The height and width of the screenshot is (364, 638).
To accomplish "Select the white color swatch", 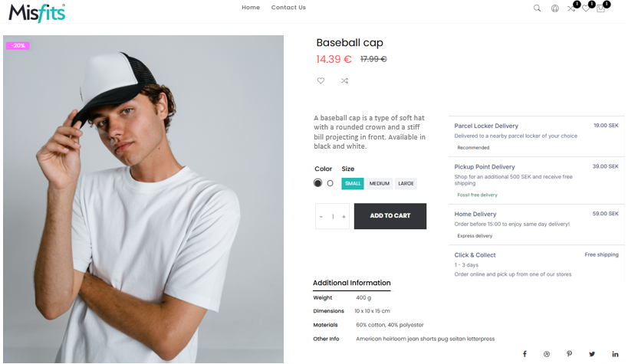I will click(x=330, y=183).
